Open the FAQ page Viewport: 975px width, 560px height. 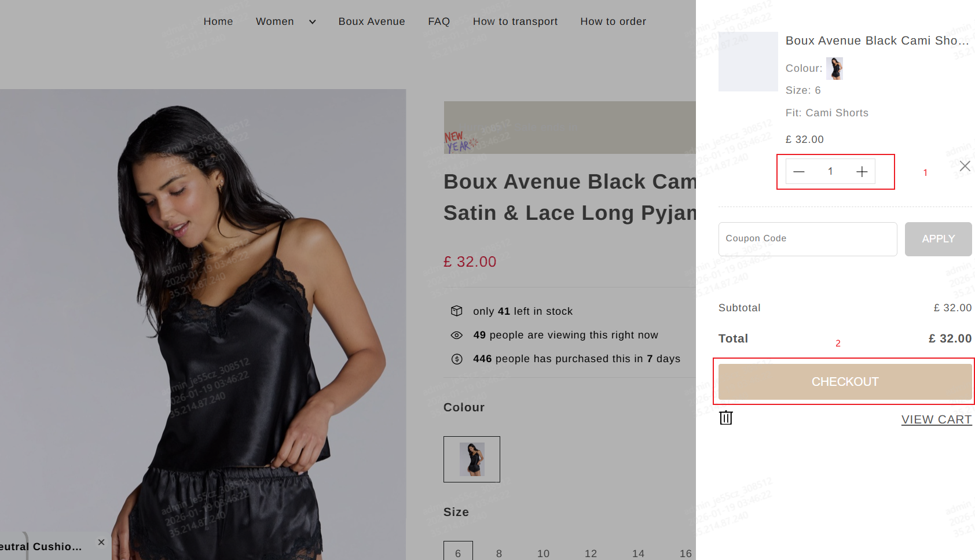point(439,21)
